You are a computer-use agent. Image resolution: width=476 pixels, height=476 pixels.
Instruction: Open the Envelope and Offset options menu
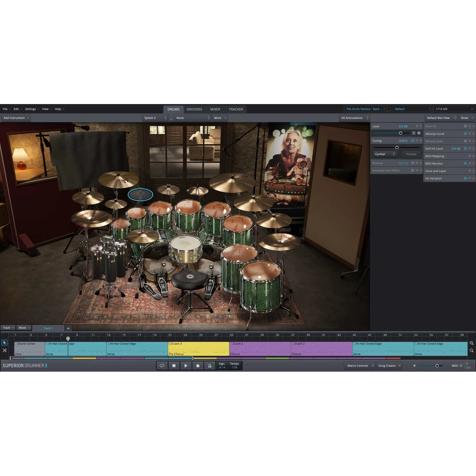tap(417, 170)
